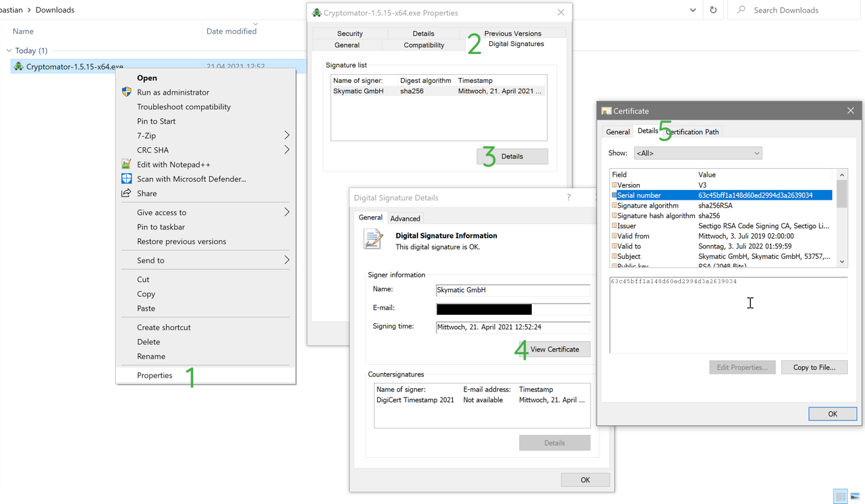
Task: Click the refresh icon in Explorer address bar
Action: (713, 10)
